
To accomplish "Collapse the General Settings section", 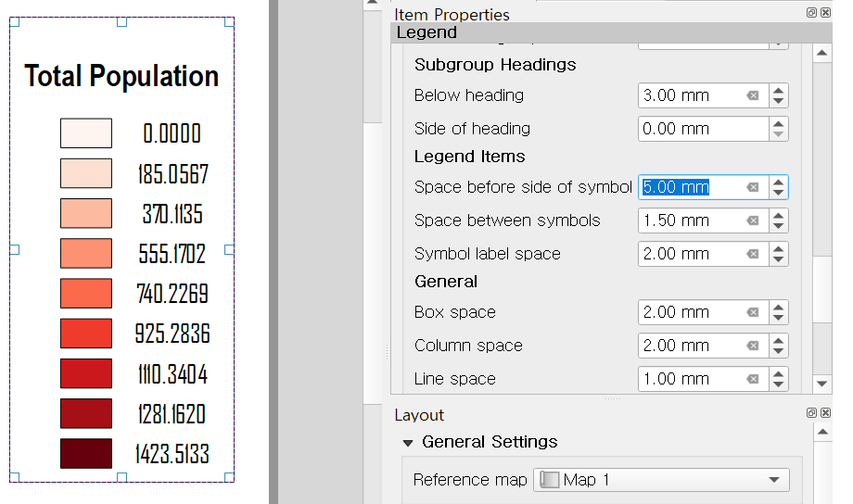I will pos(408,443).
